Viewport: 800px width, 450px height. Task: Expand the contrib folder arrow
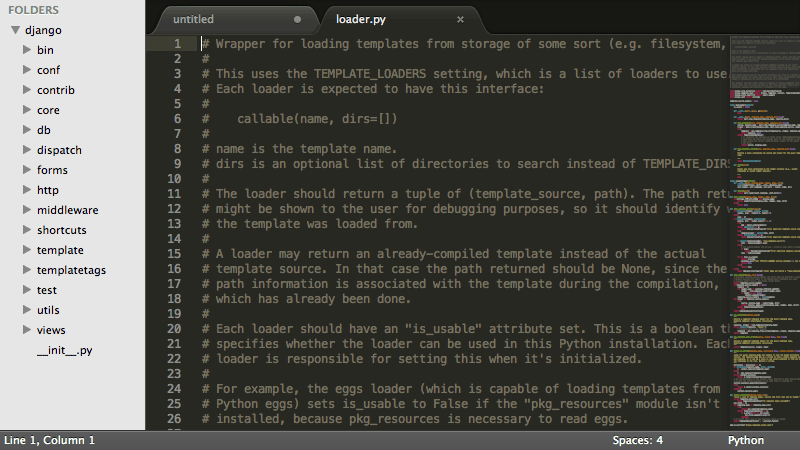27,90
